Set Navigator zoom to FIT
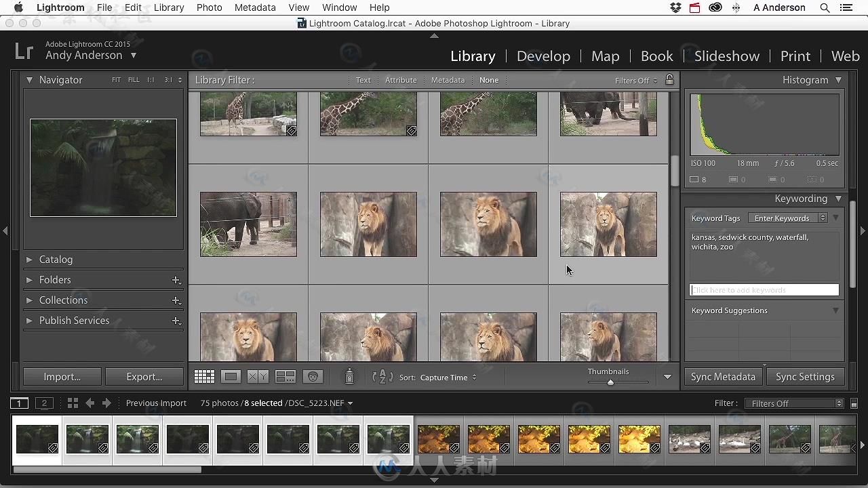Screen dimensions: 868x488 pos(116,80)
